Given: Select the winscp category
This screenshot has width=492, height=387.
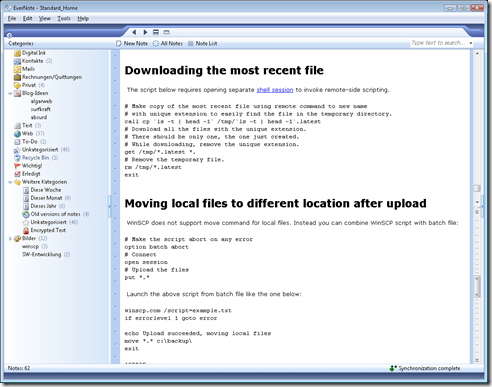Looking at the screenshot, I should point(30,247).
